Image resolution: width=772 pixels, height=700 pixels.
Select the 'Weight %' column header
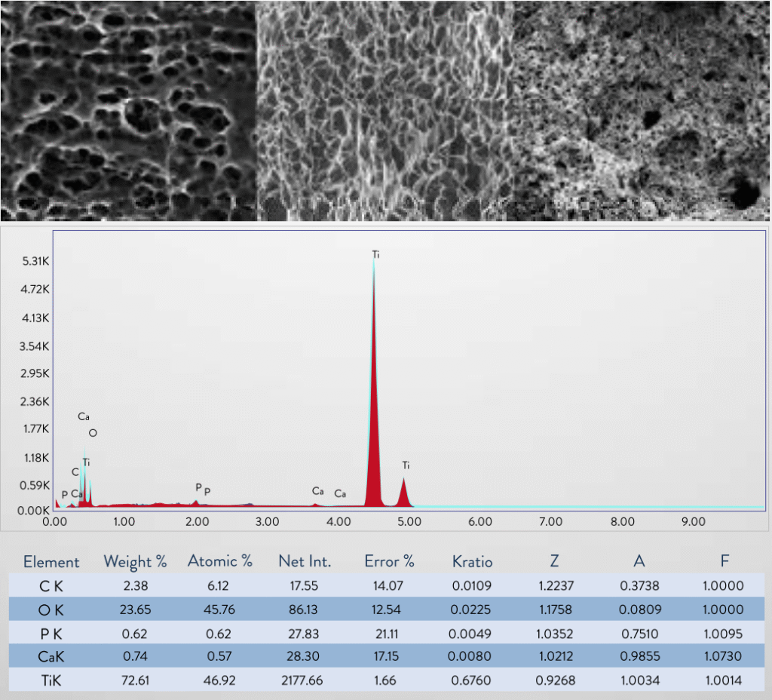click(135, 562)
